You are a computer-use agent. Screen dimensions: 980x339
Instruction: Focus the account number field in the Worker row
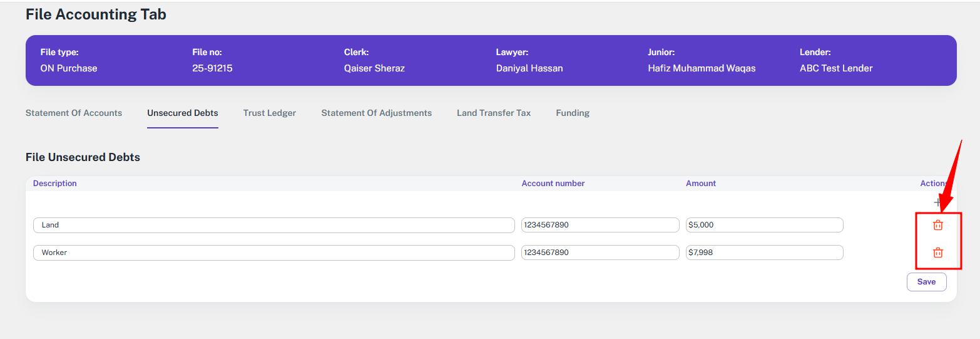pyautogui.click(x=600, y=253)
